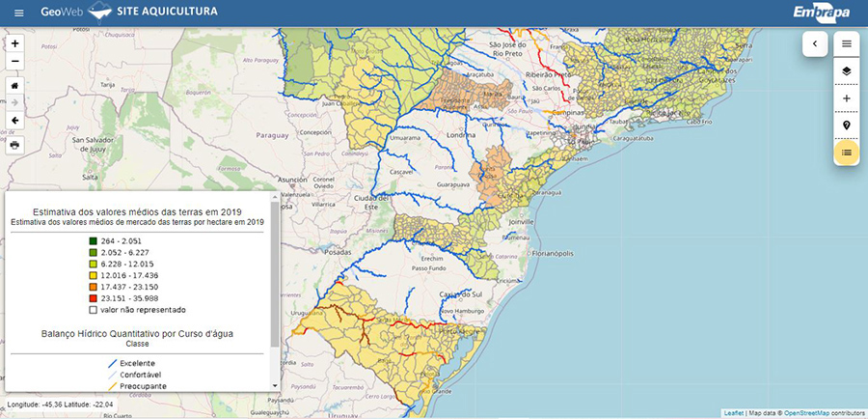Zoom out of the map

[x=14, y=62]
